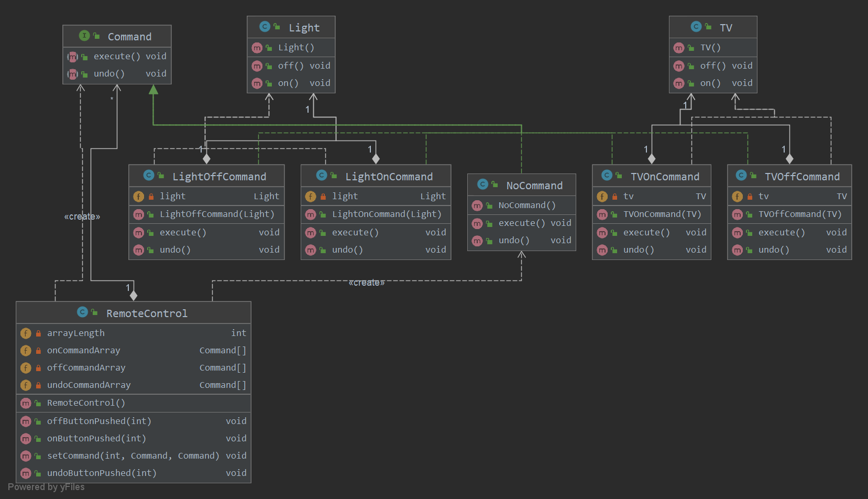Click LightOnCommand(Light) constructor row
The image size is (868, 499).
tap(376, 214)
